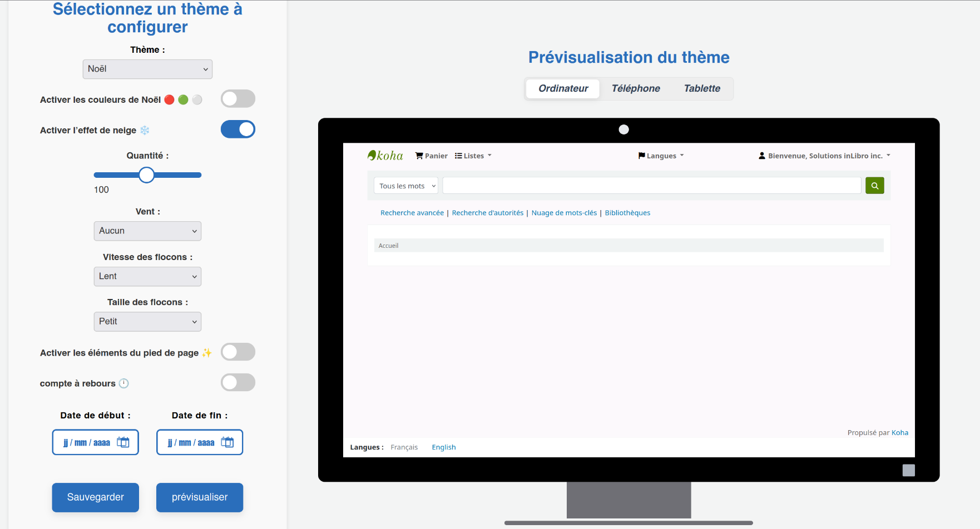Turn on the countdown toggle

click(x=237, y=382)
